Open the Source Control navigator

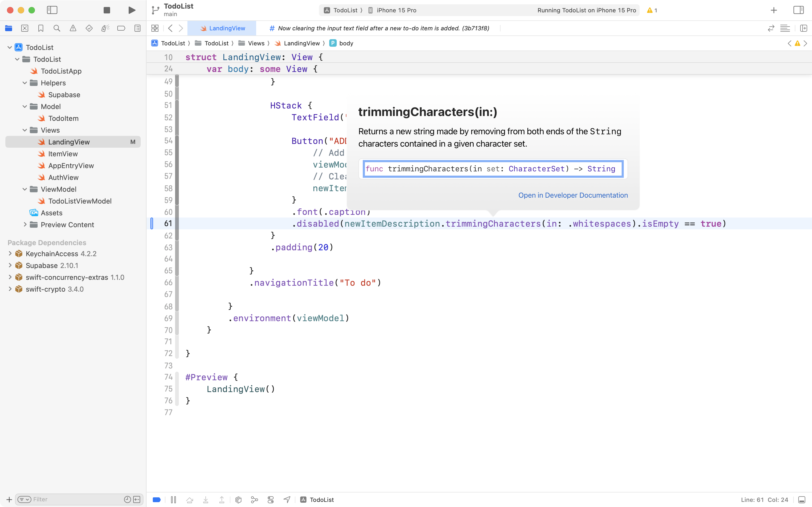(x=25, y=28)
